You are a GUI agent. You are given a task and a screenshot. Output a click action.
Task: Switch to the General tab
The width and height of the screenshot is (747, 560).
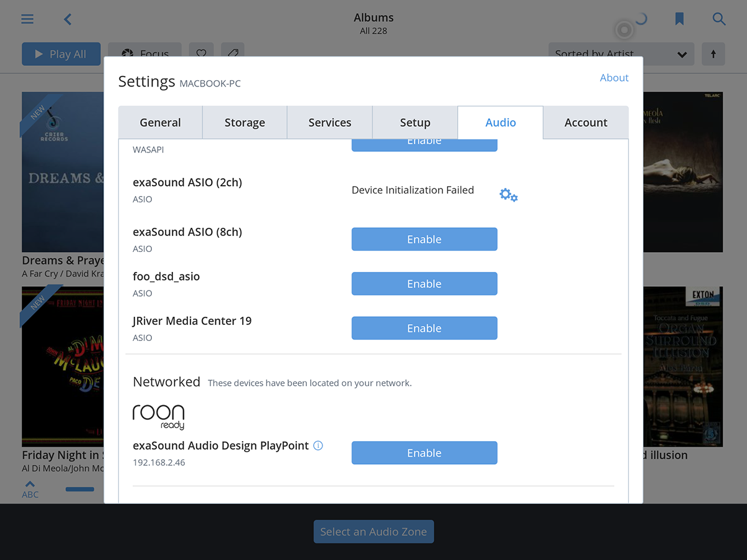[x=161, y=123]
